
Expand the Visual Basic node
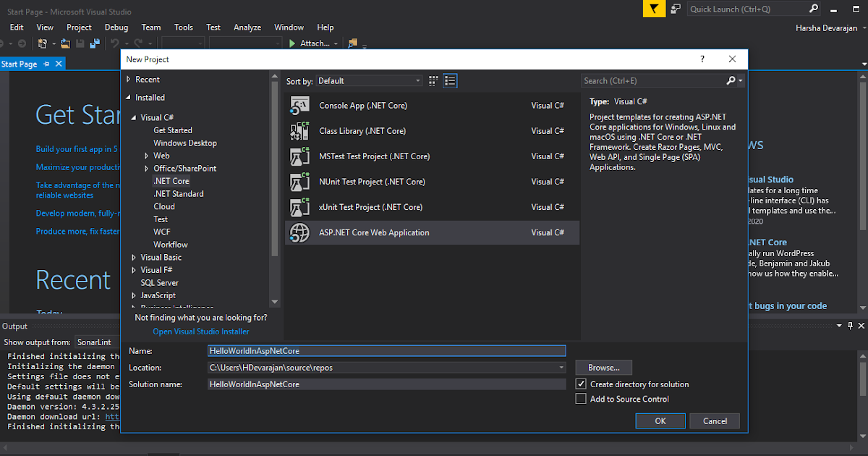(x=133, y=257)
